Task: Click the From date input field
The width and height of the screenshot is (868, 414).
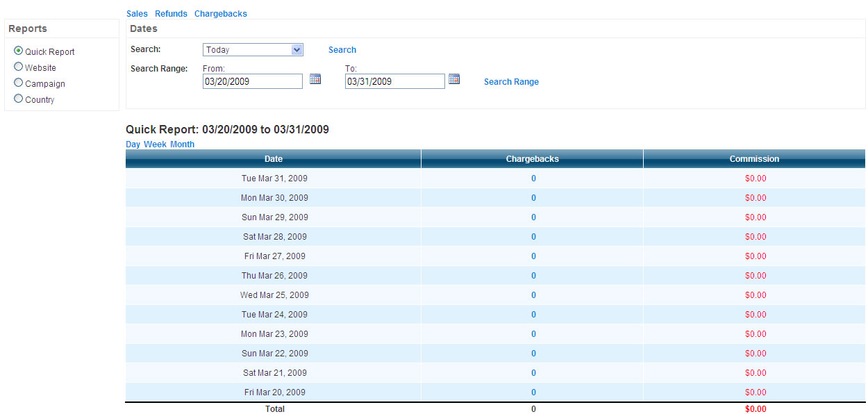Action: (252, 82)
